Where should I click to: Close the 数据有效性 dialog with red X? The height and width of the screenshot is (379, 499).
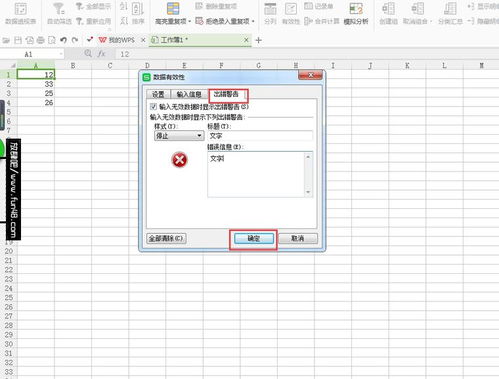click(x=310, y=75)
